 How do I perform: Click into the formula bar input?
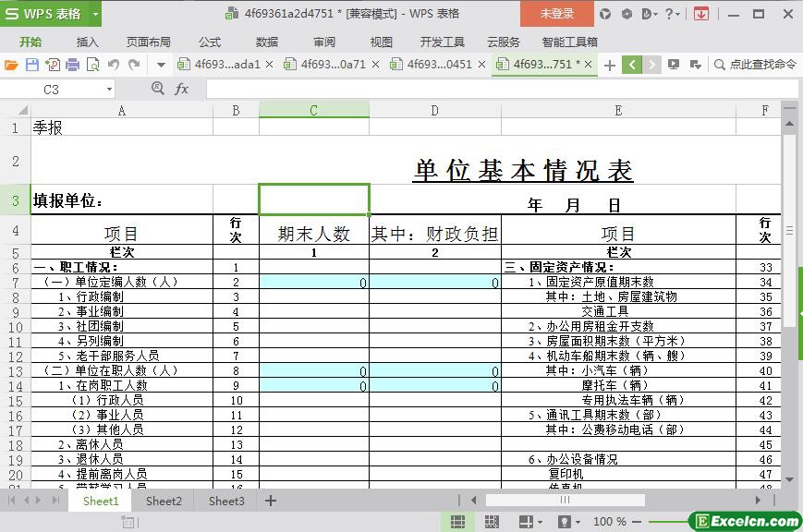point(502,89)
